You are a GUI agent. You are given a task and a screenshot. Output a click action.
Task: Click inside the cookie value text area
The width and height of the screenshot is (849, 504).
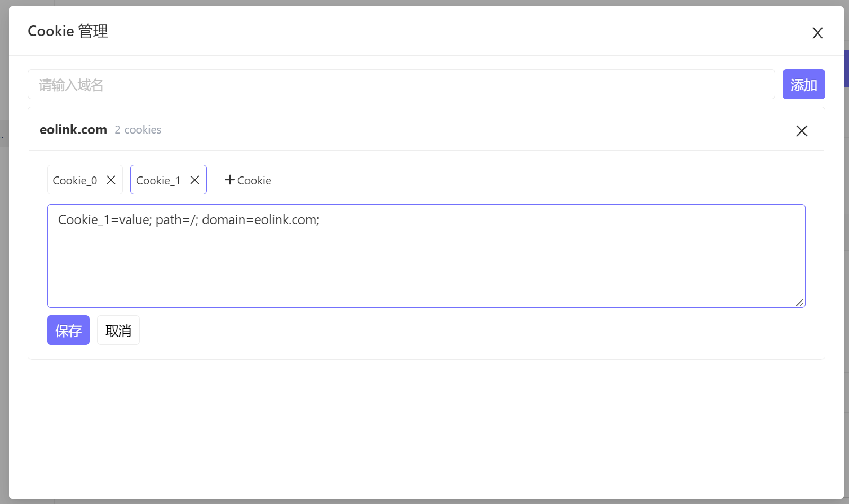click(x=426, y=256)
